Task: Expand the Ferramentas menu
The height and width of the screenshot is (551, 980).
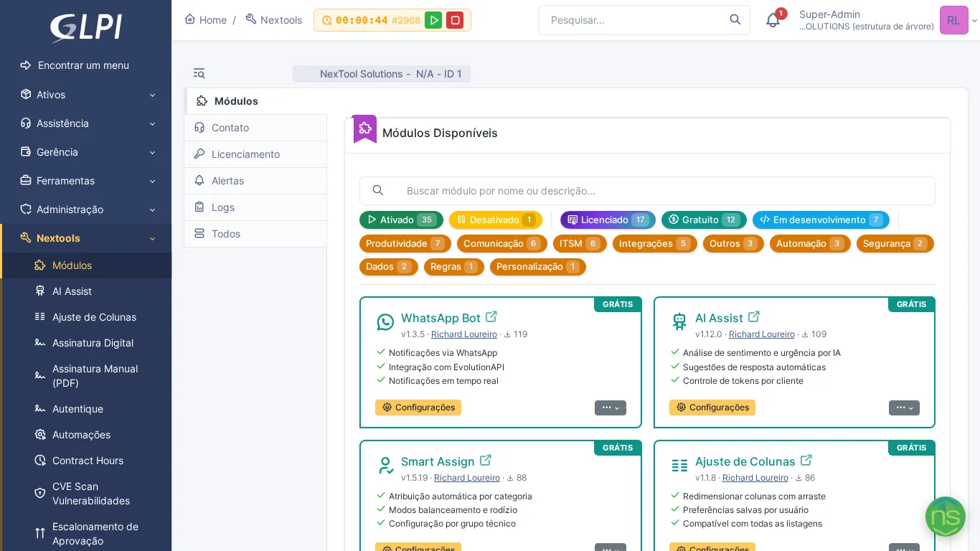Action: point(86,181)
